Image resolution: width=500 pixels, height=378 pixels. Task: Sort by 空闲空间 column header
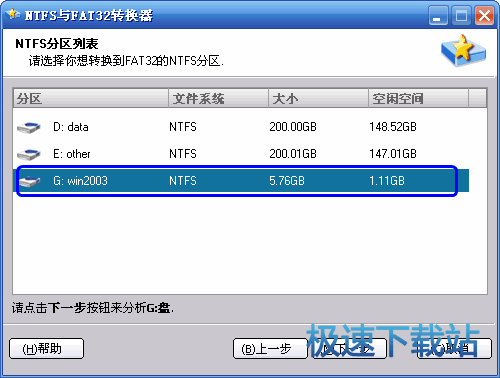tap(418, 98)
